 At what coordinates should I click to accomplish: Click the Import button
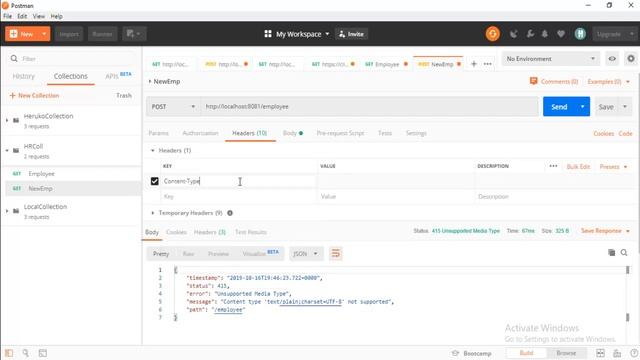(69, 34)
